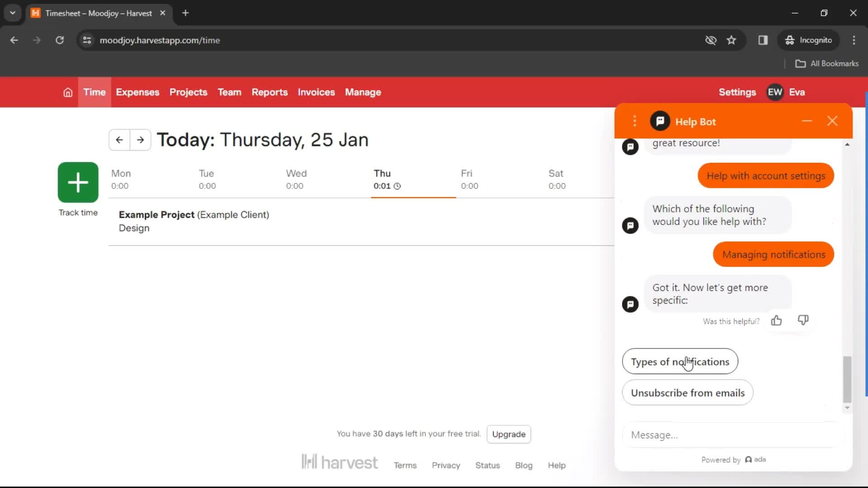This screenshot has height=488, width=868.
Task: Open the Status footer link
Action: [487, 465]
